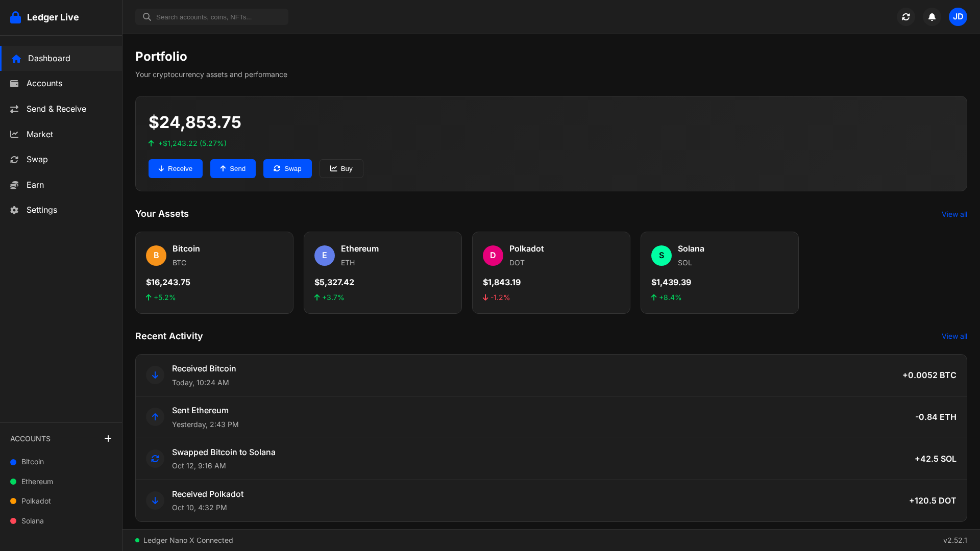Click the blue Swap button in portfolio

click(x=287, y=169)
